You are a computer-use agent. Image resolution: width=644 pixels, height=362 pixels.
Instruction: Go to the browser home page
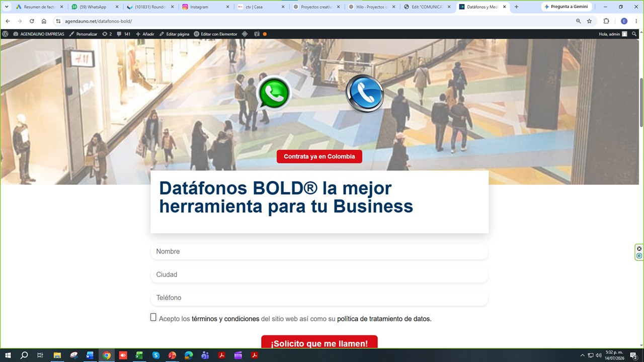[44, 21]
